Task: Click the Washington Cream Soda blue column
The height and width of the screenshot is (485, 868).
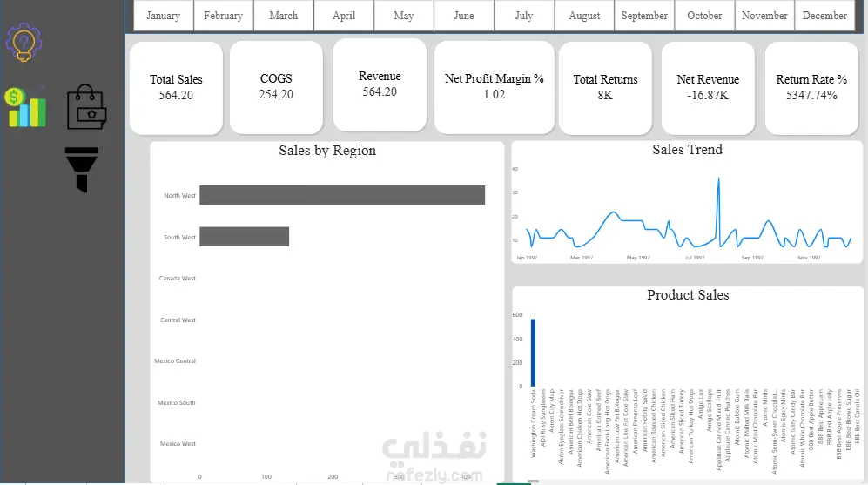Action: point(533,352)
